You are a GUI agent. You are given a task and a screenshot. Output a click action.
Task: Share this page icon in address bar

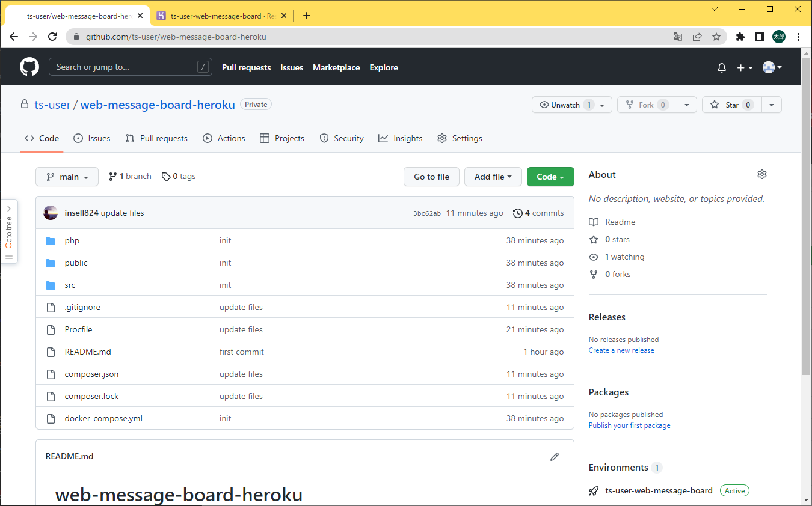pyautogui.click(x=697, y=37)
